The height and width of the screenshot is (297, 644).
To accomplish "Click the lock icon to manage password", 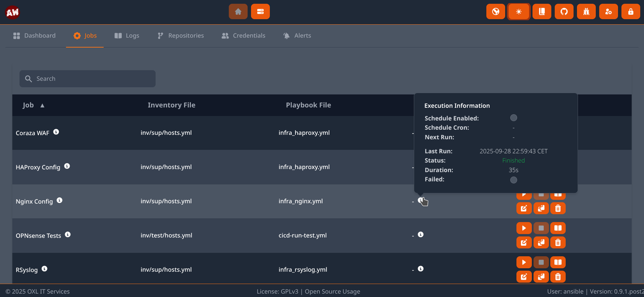I will 631,11.
